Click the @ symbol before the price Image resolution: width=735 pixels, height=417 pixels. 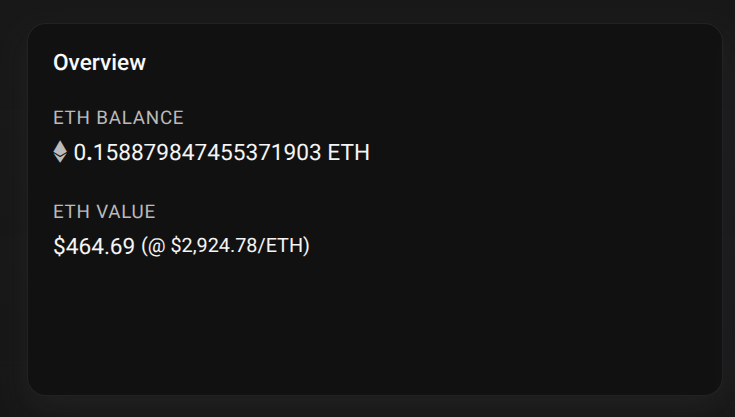156,246
